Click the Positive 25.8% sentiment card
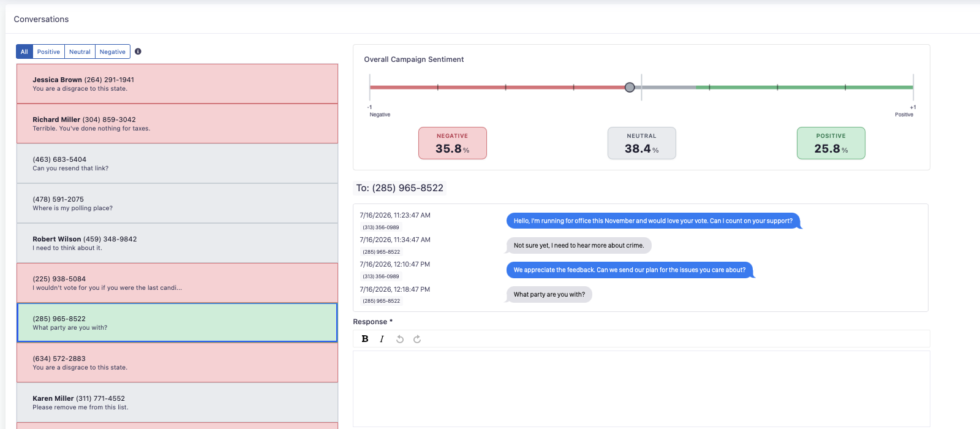The height and width of the screenshot is (429, 980). (831, 143)
